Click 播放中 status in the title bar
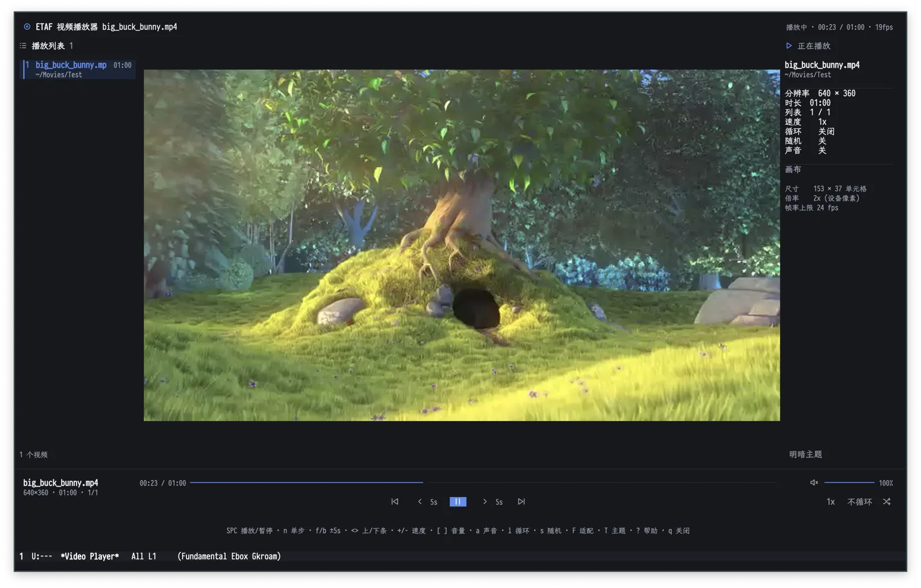 click(797, 27)
